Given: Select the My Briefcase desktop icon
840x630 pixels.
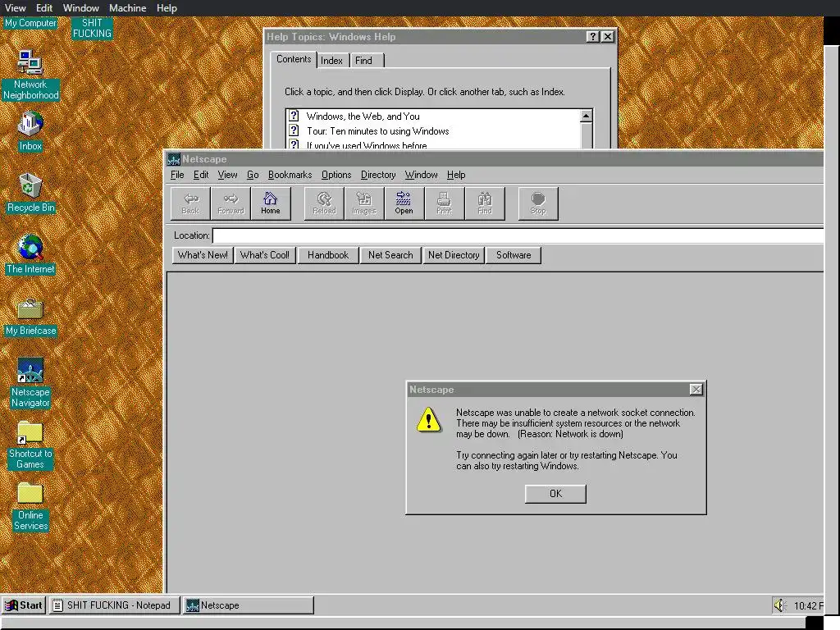Looking at the screenshot, I should coord(30,317).
